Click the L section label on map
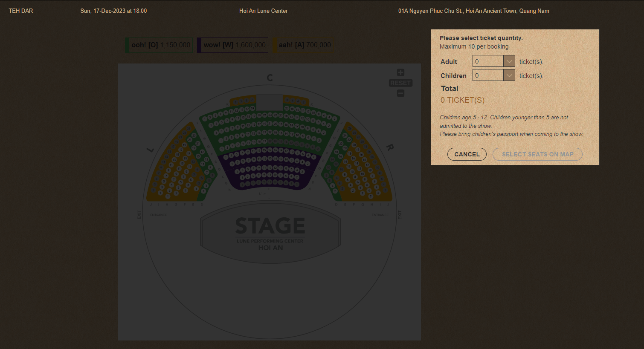Image resolution: width=644 pixels, height=349 pixels. (x=150, y=150)
